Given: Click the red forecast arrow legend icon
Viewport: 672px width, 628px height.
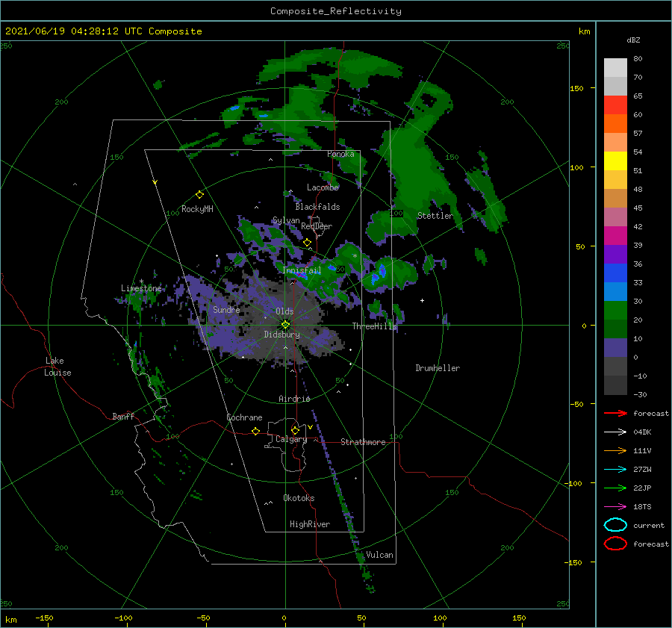Looking at the screenshot, I should (615, 413).
